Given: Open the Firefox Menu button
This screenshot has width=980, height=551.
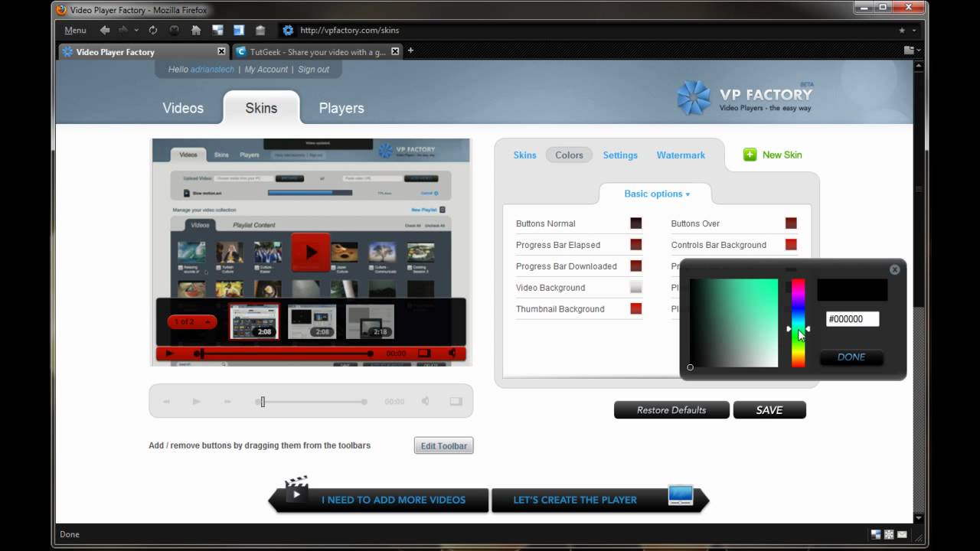Looking at the screenshot, I should tap(75, 30).
